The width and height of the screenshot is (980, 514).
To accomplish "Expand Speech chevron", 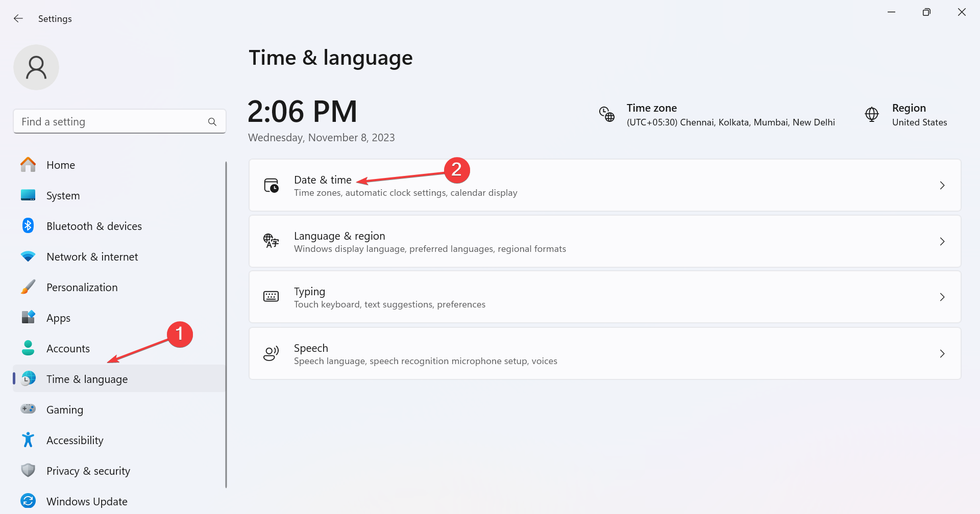I will tap(942, 353).
